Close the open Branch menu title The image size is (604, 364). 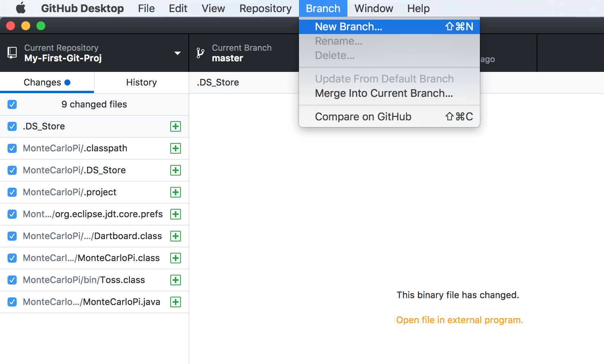click(323, 8)
